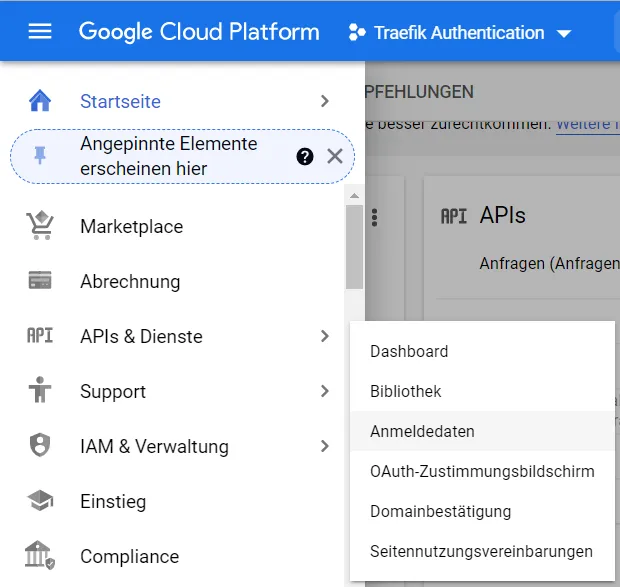620x587 pixels.
Task: Open Marketplace
Action: pyautogui.click(x=132, y=227)
